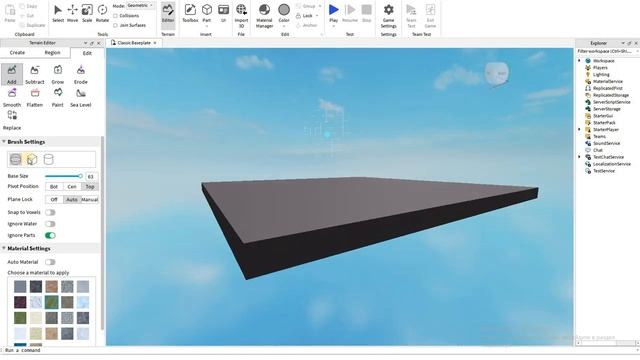Choose the Erode terrain tool
The height and width of the screenshot is (360, 640).
click(80, 74)
